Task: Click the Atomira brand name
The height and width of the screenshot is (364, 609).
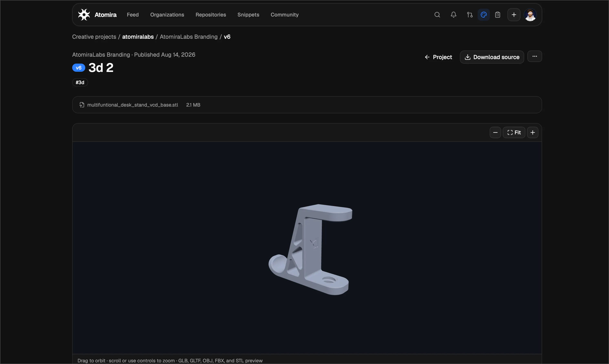Action: [x=106, y=15]
